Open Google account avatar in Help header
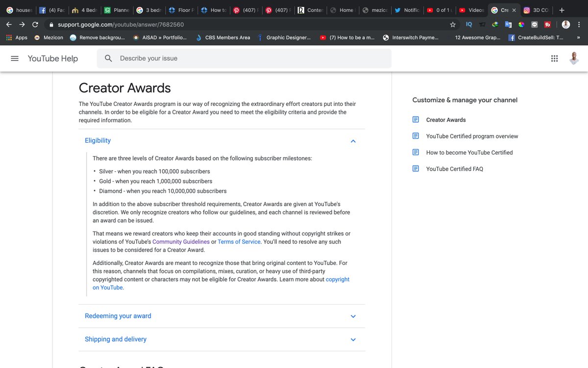This screenshot has width=588, height=368. (x=574, y=58)
